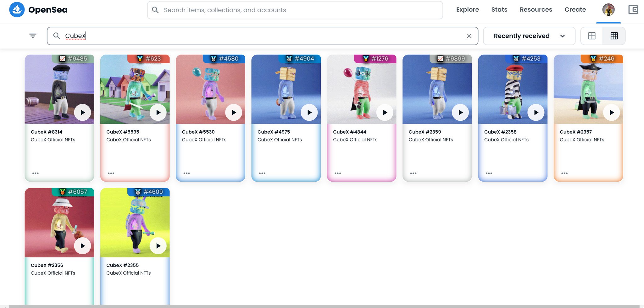Open the Resources menu
This screenshot has height=308, width=644.
(x=536, y=9)
